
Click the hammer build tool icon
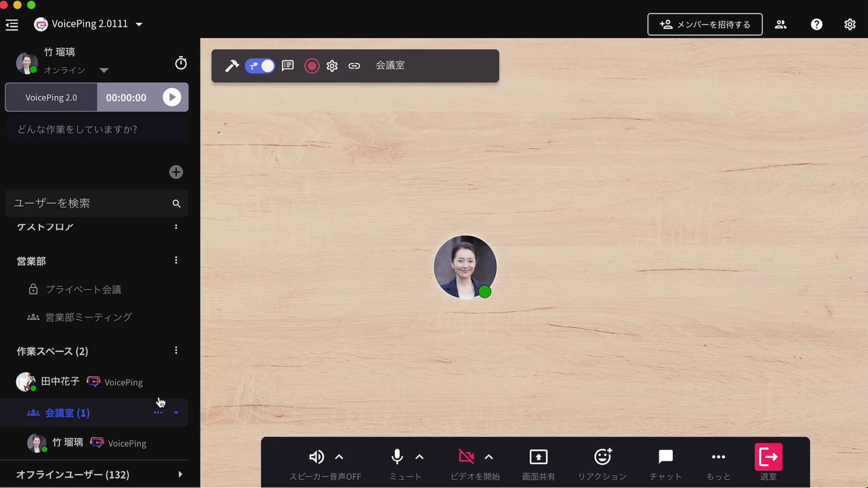232,66
